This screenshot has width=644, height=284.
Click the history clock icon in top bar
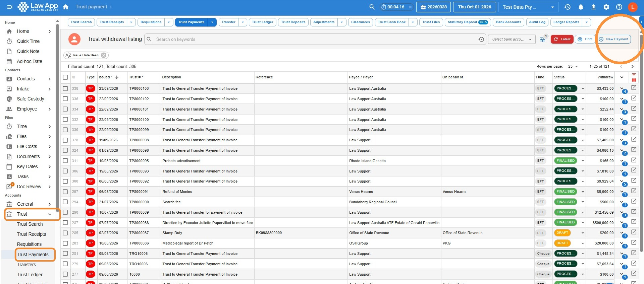pyautogui.click(x=568, y=7)
